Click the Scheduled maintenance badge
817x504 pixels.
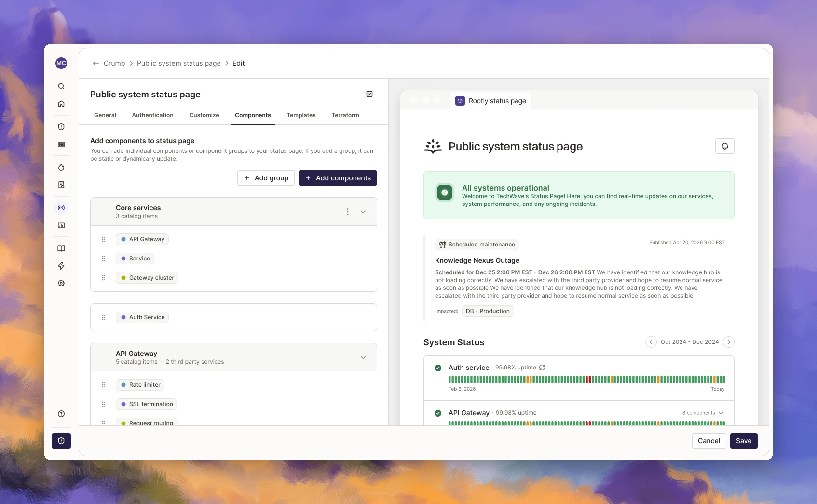coord(477,245)
